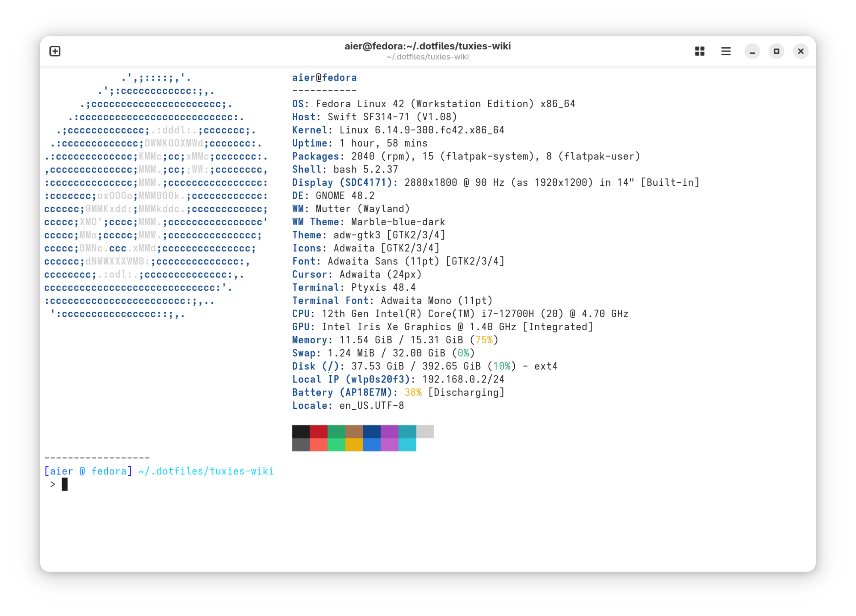The height and width of the screenshot is (616, 856).
Task: Click the Icons line Adwaita [GTK2/3/4]
Action: 366,248
